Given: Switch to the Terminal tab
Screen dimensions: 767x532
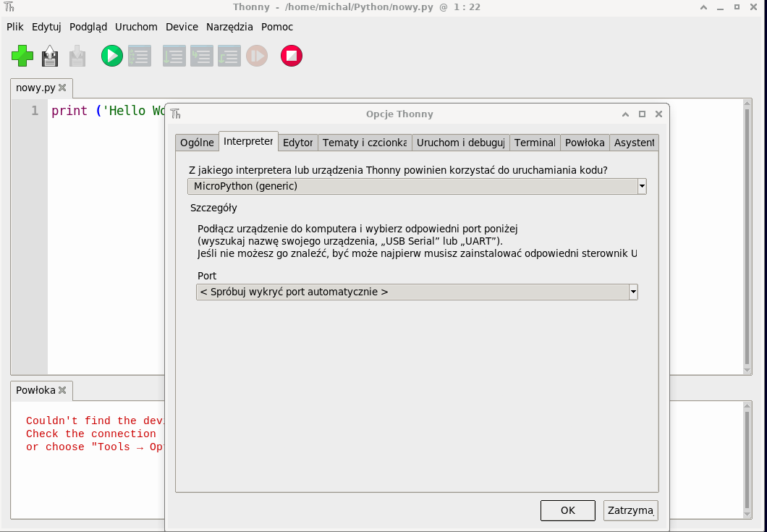Looking at the screenshot, I should [535, 143].
